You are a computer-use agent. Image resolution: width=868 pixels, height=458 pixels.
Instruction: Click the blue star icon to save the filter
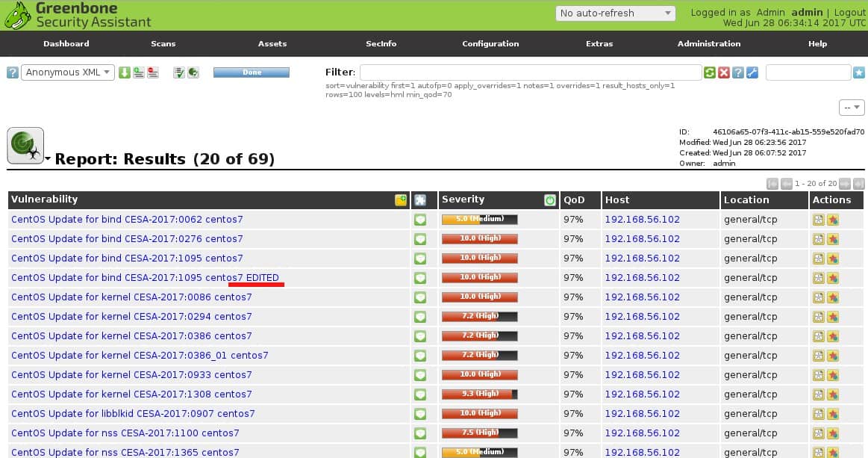coord(858,72)
